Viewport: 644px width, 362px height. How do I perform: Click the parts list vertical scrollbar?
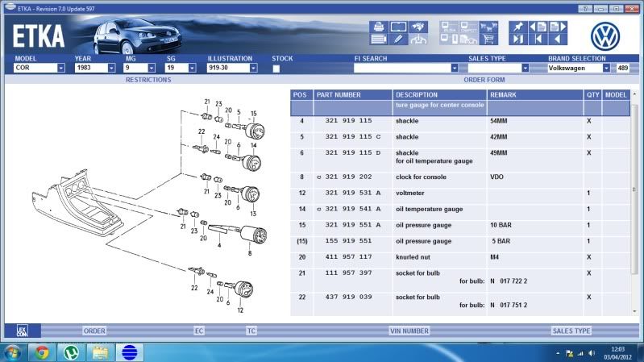tap(636, 202)
